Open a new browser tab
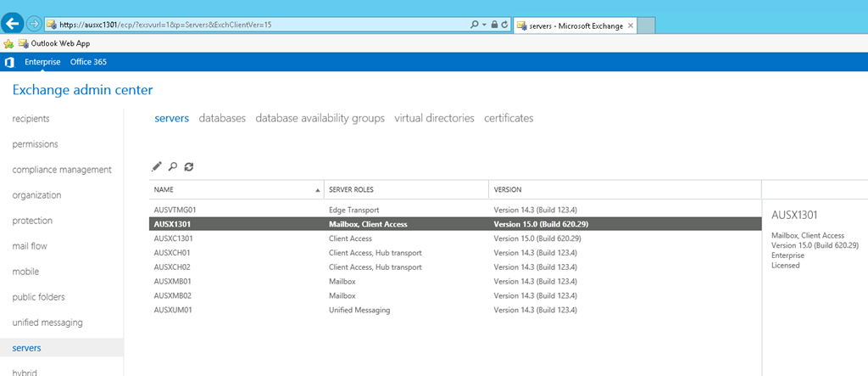This screenshot has height=376, width=868. click(x=646, y=25)
